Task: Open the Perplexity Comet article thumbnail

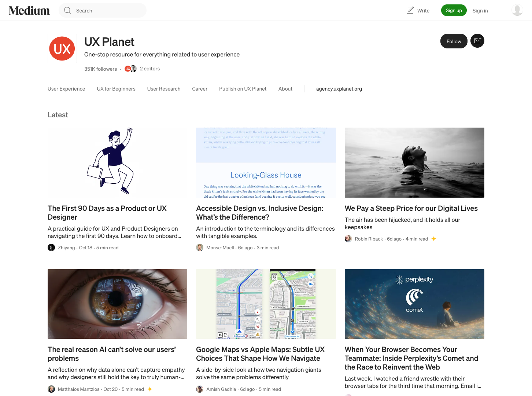Action: [x=414, y=304]
